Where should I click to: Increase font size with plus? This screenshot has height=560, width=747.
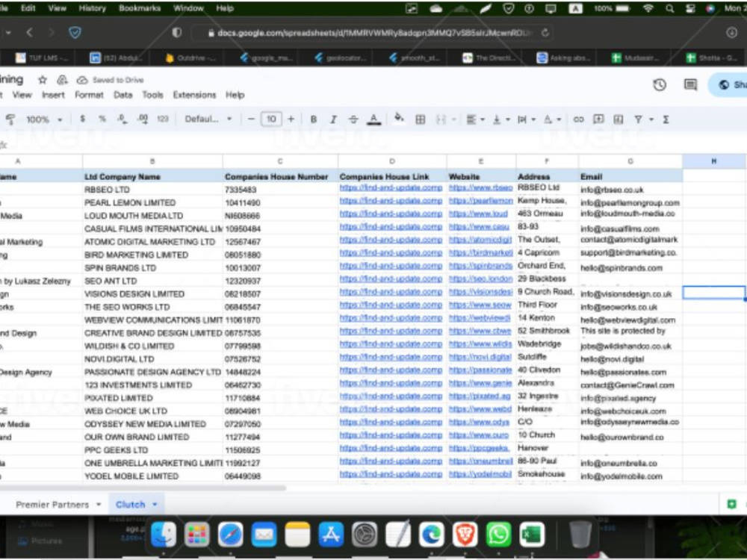291,119
